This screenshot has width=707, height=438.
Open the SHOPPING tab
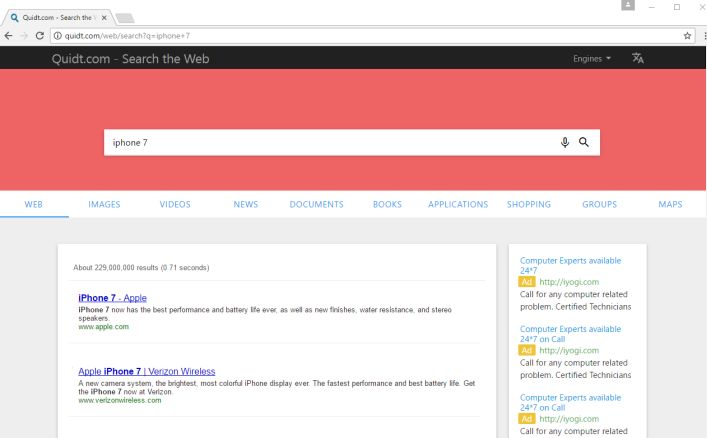[529, 204]
